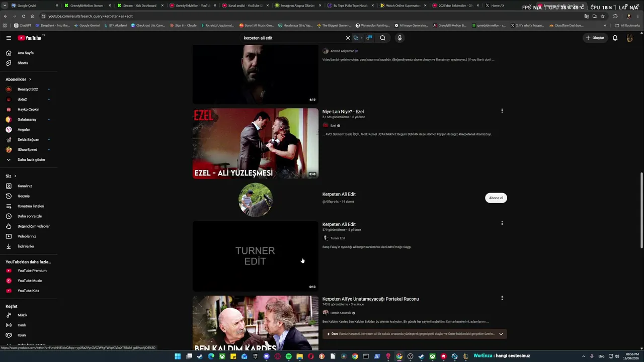Open the BTK Akademi bookmark

pyautogui.click(x=115, y=25)
